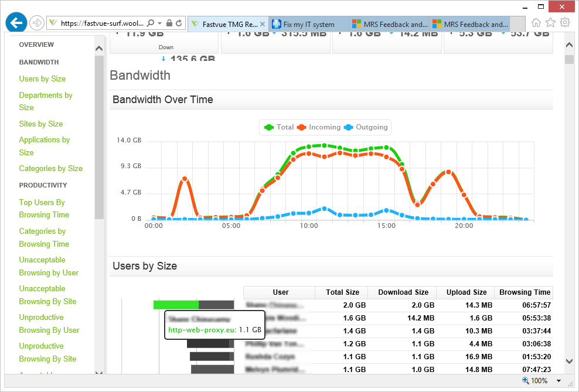Open the Users by Size link
The width and height of the screenshot is (579, 392).
pyautogui.click(x=42, y=79)
